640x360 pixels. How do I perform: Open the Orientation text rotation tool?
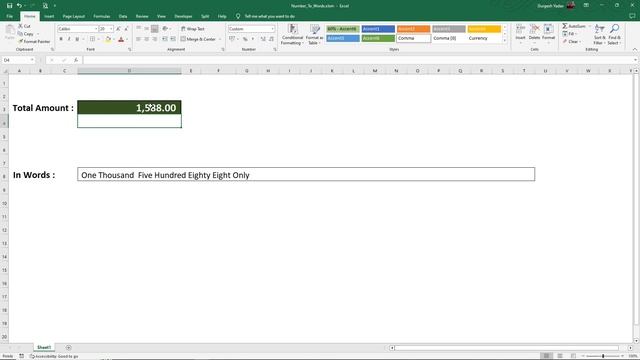pos(165,29)
